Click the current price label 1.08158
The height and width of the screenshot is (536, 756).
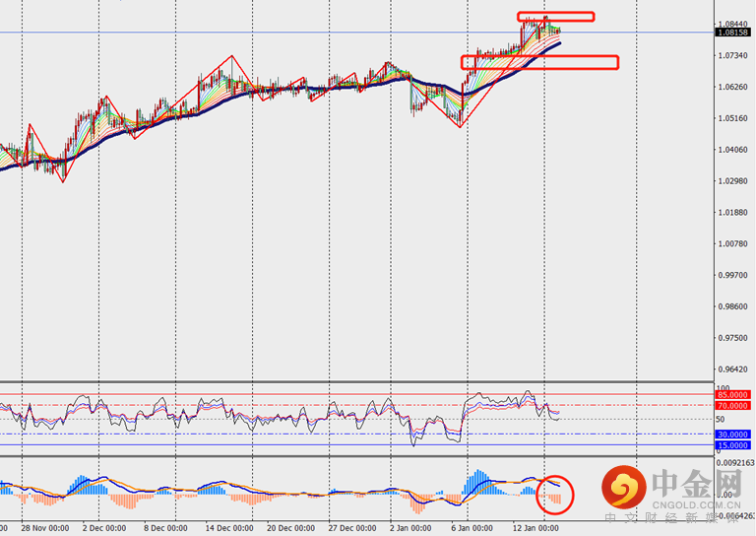coord(734,33)
